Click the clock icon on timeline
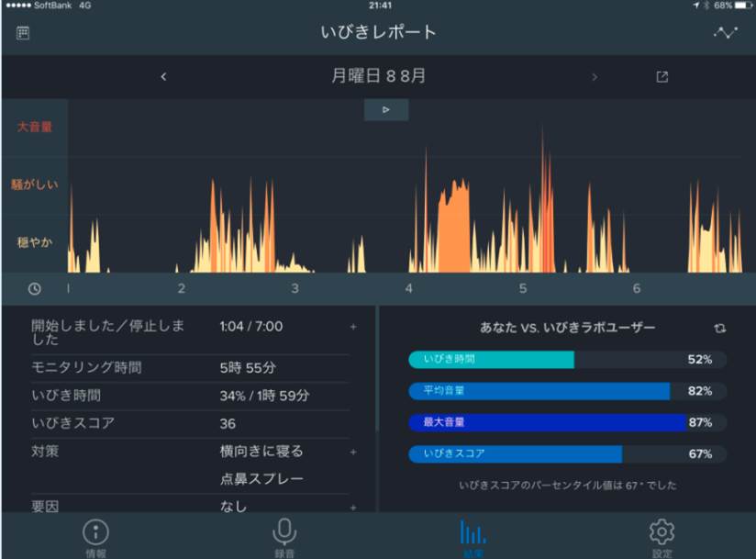This screenshot has width=756, height=559. click(35, 288)
